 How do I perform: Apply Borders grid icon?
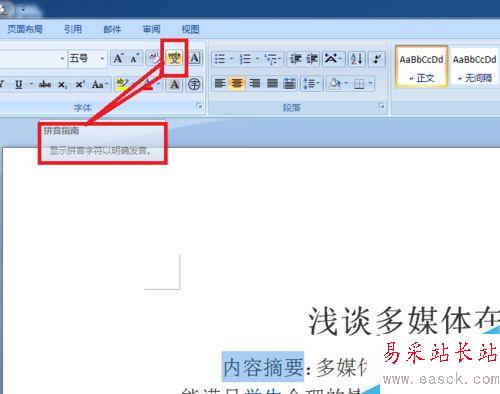[x=359, y=83]
